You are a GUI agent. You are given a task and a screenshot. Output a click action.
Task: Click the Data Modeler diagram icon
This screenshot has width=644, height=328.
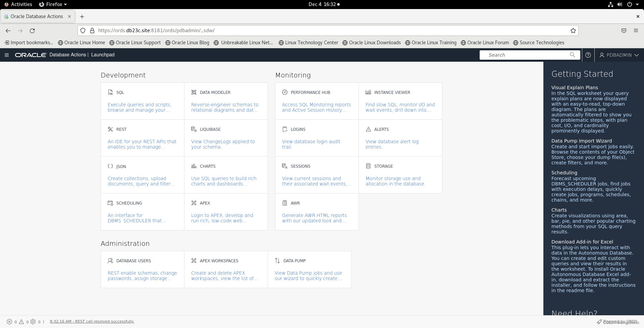point(193,92)
